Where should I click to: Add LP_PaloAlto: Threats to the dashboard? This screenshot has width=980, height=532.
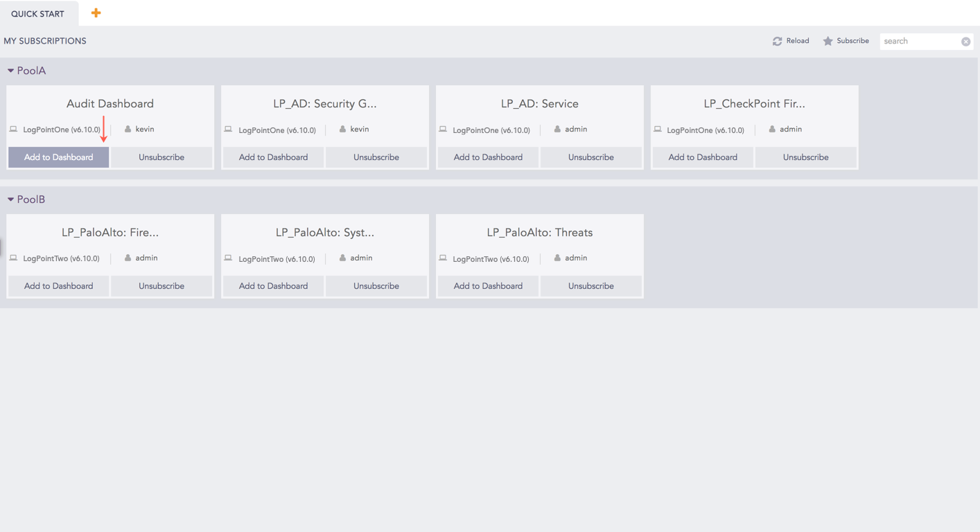click(x=488, y=286)
